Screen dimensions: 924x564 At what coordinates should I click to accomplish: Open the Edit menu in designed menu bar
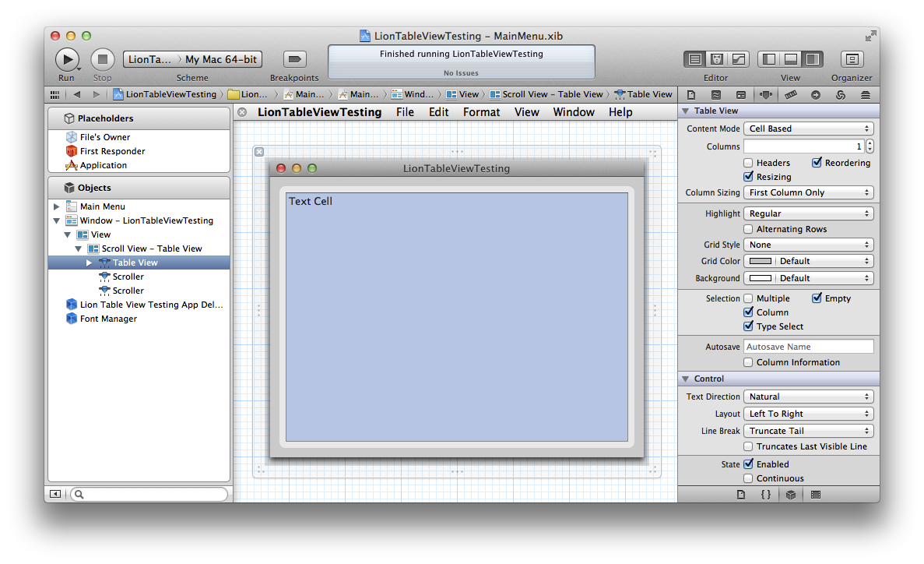pos(438,112)
